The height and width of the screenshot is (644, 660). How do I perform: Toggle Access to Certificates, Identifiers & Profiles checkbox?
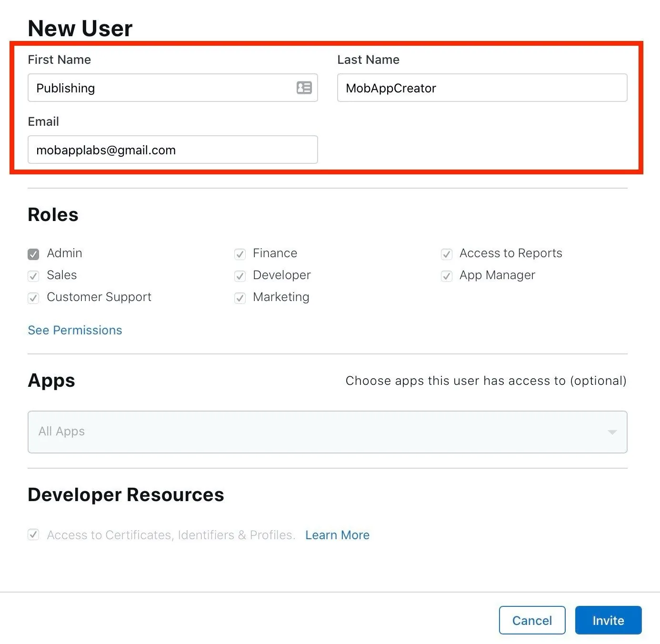click(33, 534)
